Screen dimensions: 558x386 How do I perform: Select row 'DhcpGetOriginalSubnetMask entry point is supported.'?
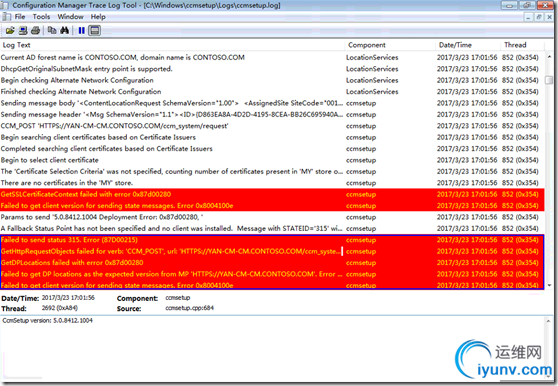coord(272,69)
